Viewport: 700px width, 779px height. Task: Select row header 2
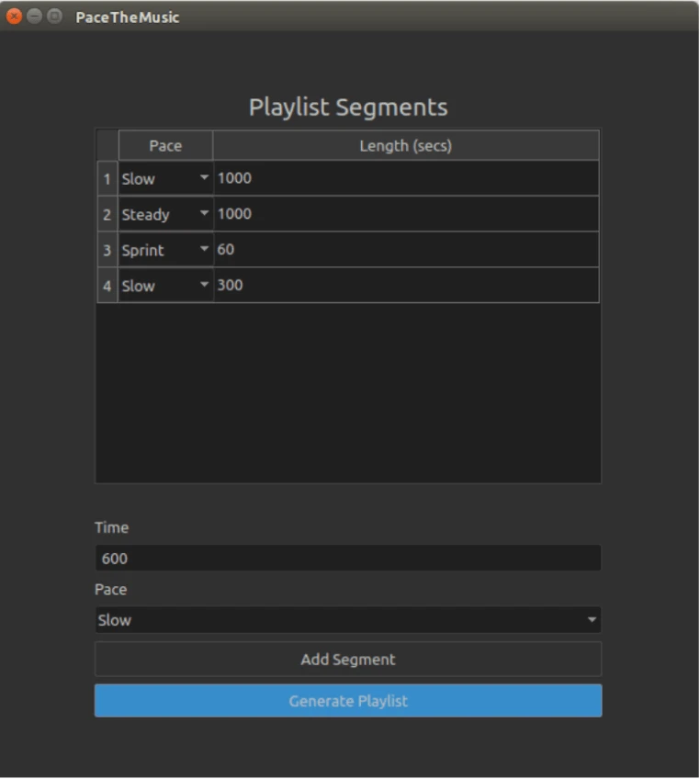(x=107, y=214)
